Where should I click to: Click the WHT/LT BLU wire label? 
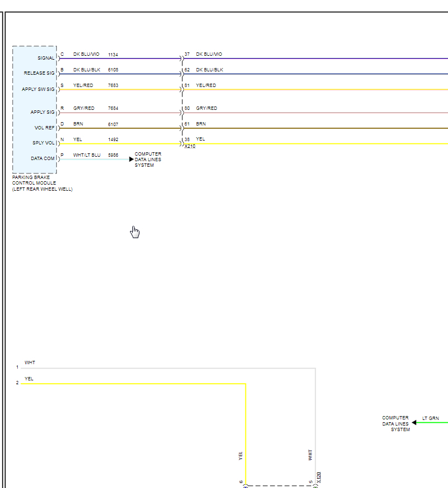click(87, 155)
